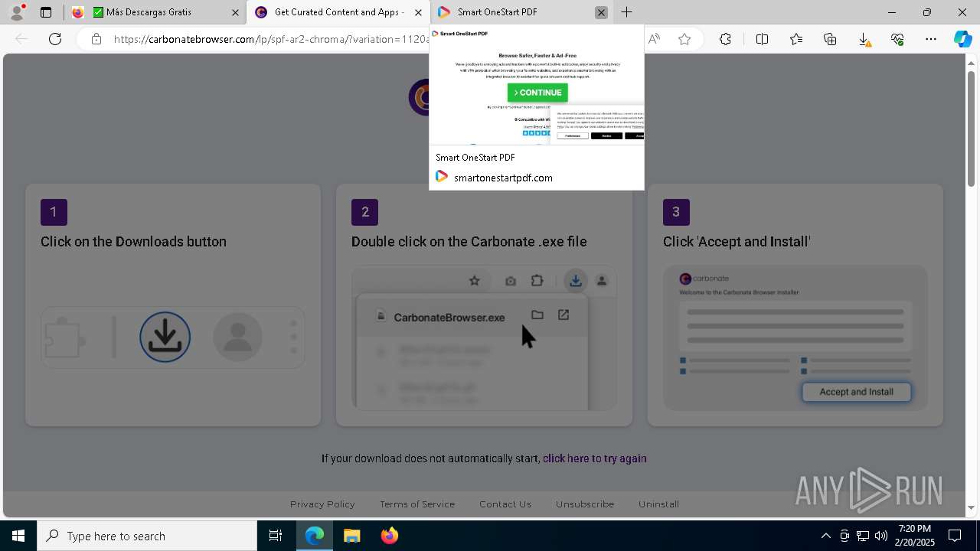
Task: Click the 'click here to try again' link
Action: click(595, 458)
